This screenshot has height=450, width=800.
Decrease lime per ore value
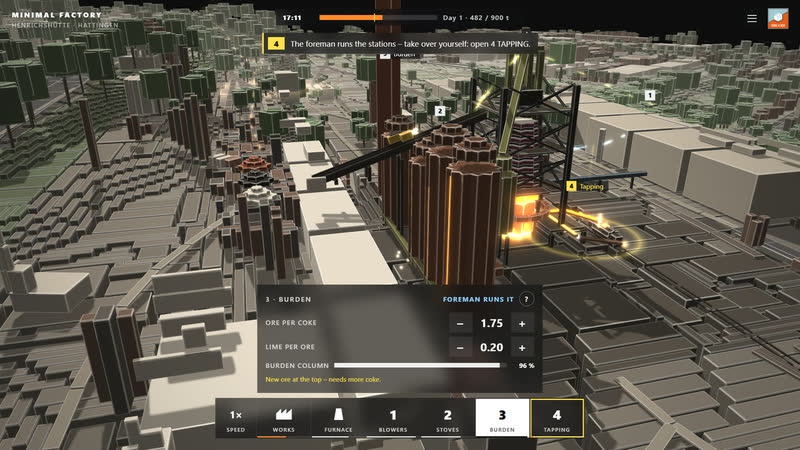tap(460, 347)
